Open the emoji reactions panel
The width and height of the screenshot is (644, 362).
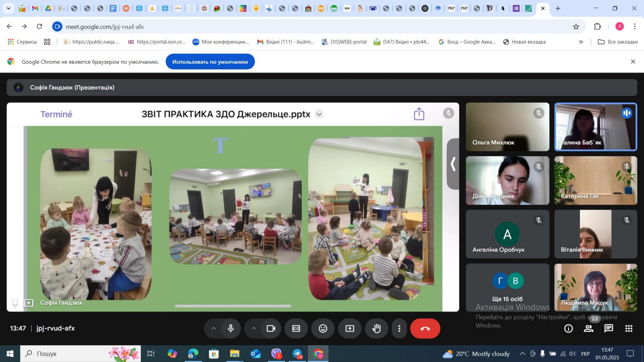[x=323, y=328]
